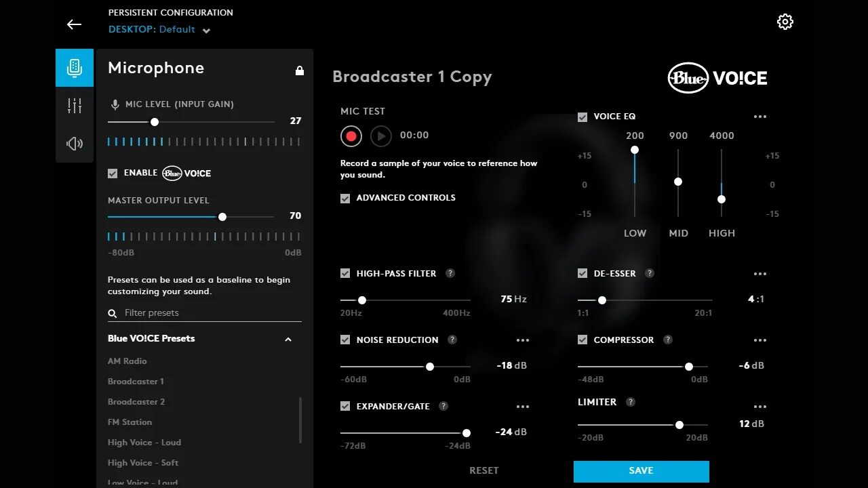Open De-Esser more options menu
The image size is (868, 488).
pyautogui.click(x=760, y=274)
